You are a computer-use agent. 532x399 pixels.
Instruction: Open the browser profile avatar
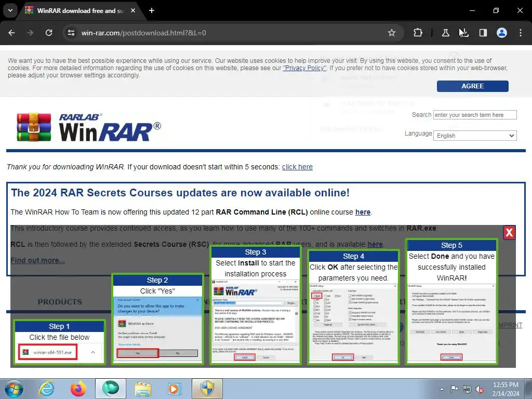coord(502,33)
